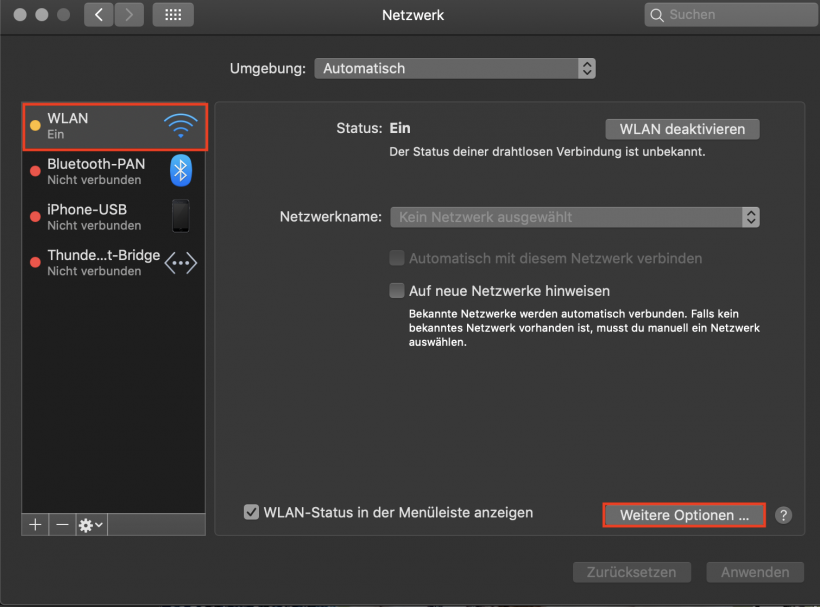Select the iPhone-USB device icon
This screenshot has width=820, height=607.
[x=180, y=216]
